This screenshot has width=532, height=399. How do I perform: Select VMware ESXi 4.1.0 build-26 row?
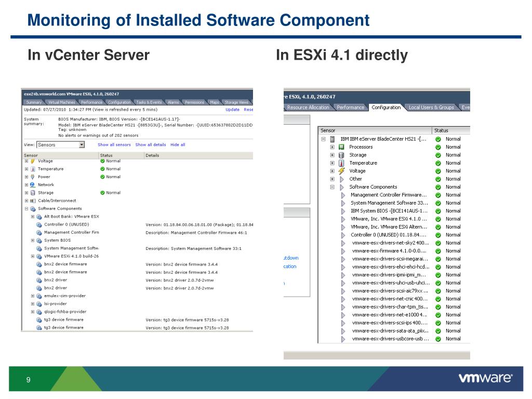[x=138, y=257]
